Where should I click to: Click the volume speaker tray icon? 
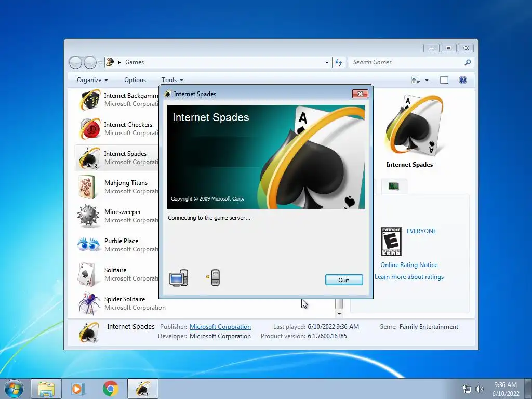[479, 389]
